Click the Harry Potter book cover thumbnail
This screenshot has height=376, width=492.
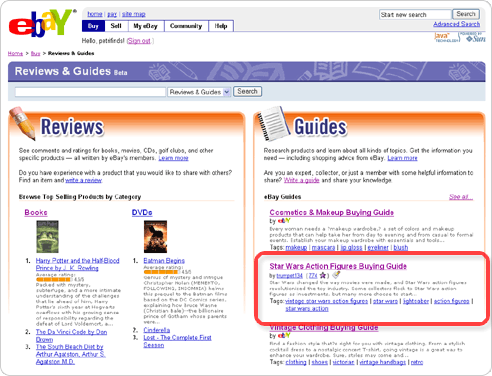coord(47,237)
